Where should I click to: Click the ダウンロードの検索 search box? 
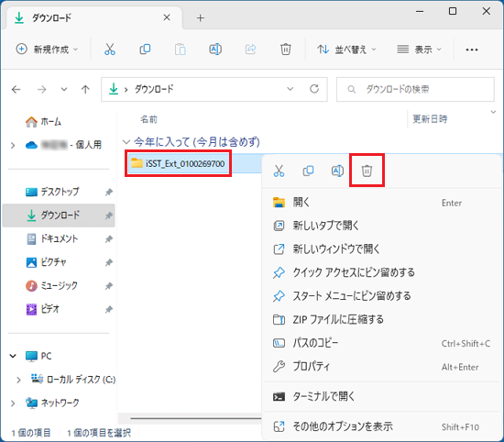(x=415, y=89)
